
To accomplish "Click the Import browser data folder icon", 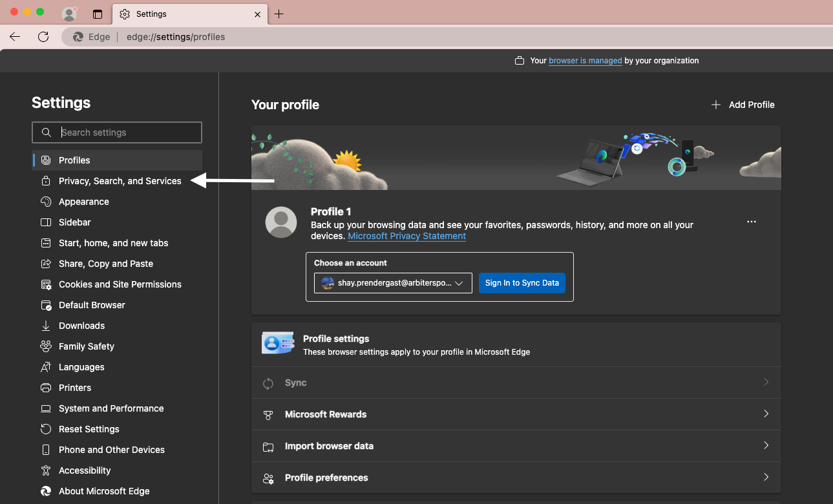I will click(268, 446).
